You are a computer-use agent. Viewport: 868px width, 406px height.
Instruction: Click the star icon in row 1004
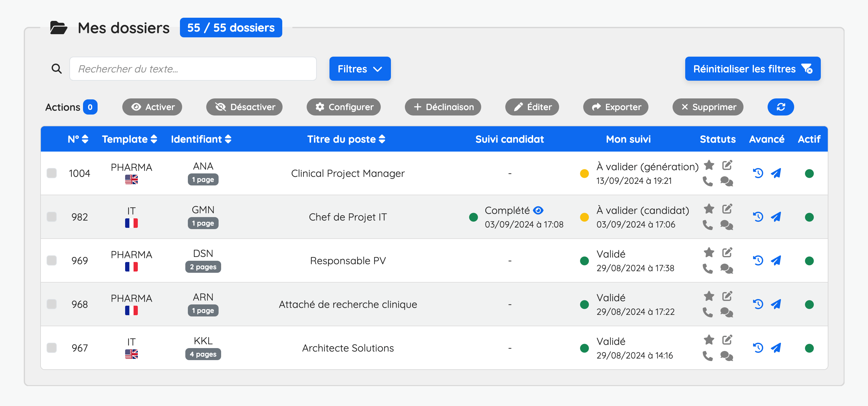pyautogui.click(x=709, y=165)
